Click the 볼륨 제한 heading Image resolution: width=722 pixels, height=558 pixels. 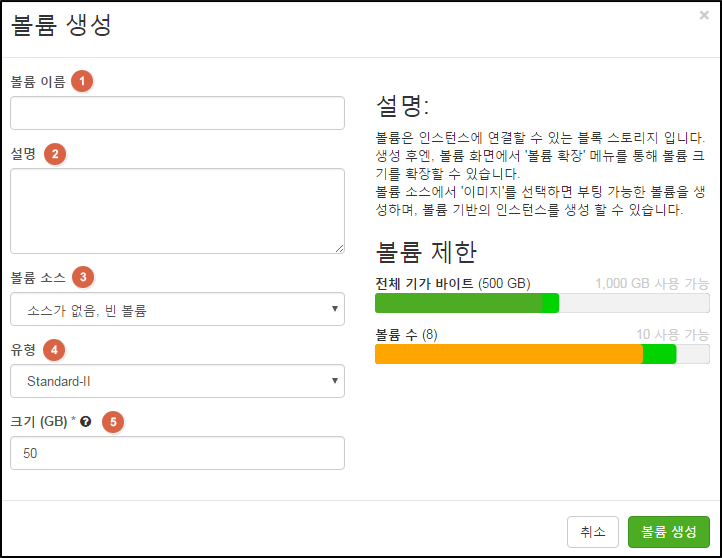(426, 252)
